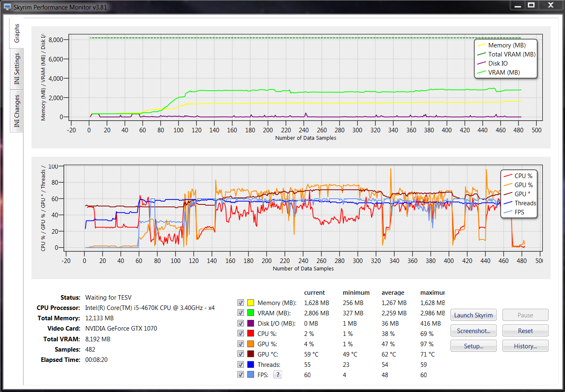Select 'Disk IO' in the chart legend
Viewport: 565px width, 392px height.
click(498, 63)
